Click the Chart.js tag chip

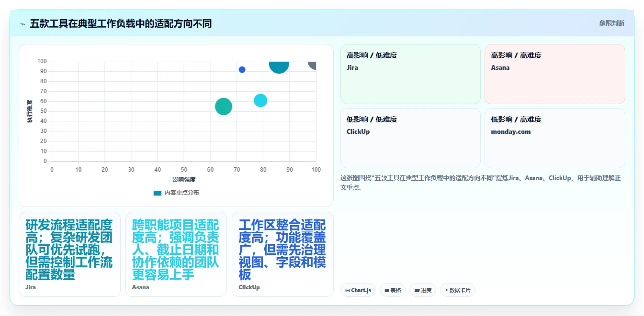point(358,290)
